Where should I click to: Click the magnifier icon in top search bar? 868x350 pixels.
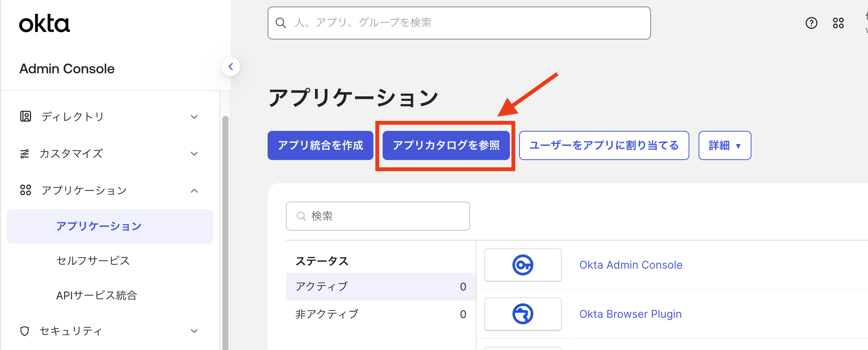click(x=281, y=23)
